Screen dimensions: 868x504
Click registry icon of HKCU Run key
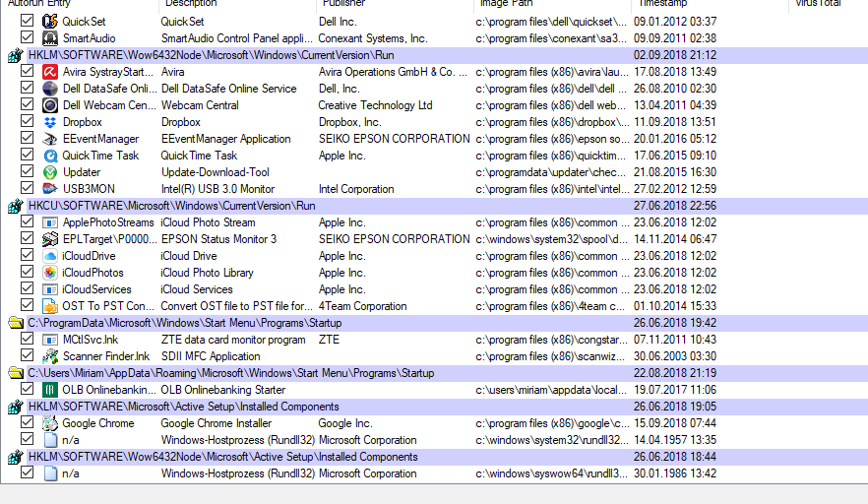16,206
